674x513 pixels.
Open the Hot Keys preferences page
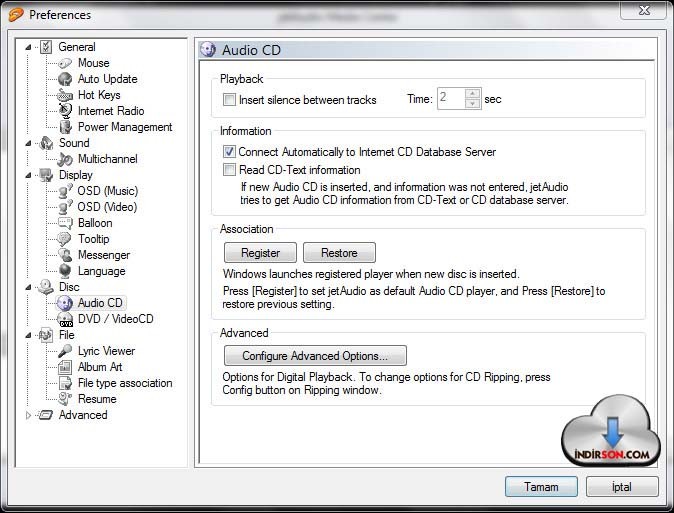99,95
